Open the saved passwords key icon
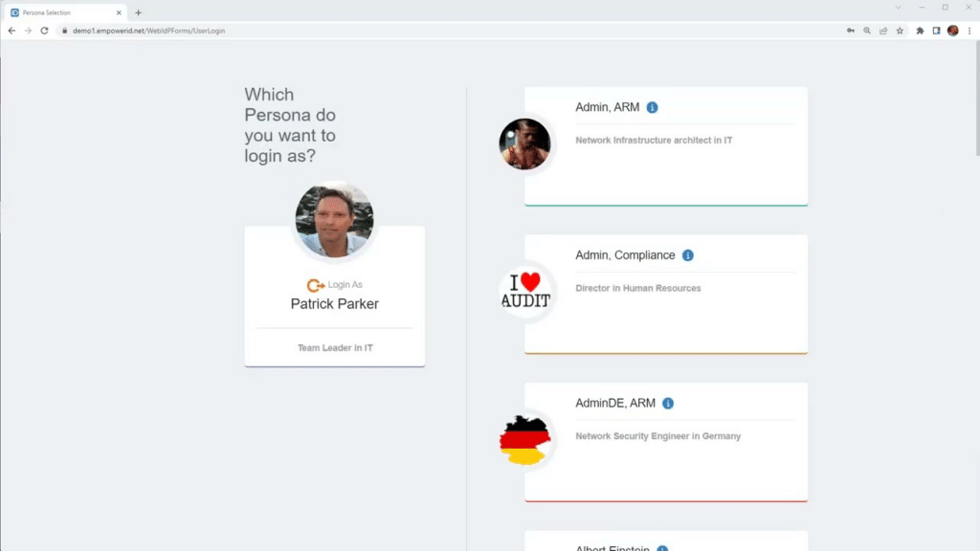 851,31
